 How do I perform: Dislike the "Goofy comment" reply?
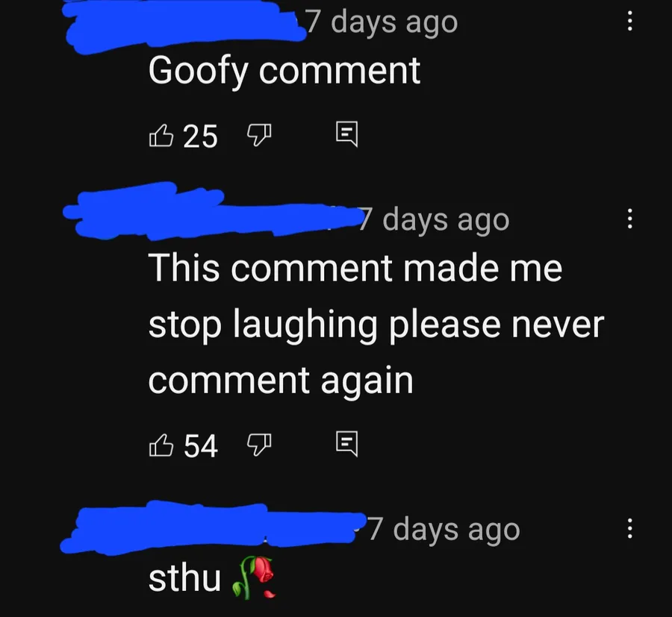(x=259, y=135)
